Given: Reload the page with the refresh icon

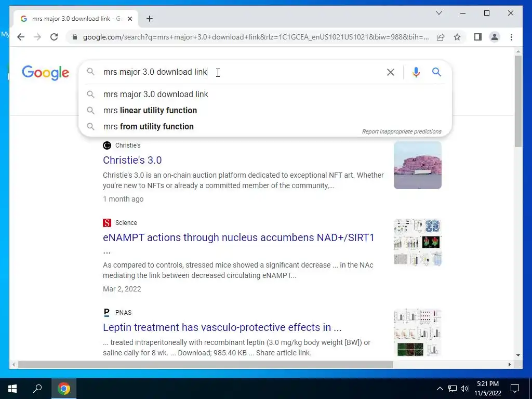Looking at the screenshot, I should click(54, 37).
